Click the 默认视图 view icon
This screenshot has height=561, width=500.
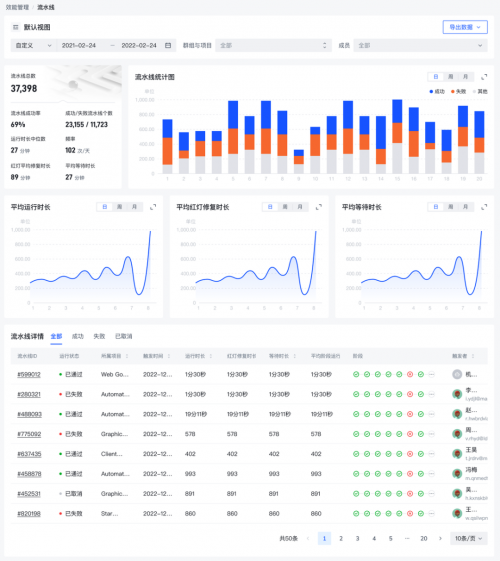15,27
